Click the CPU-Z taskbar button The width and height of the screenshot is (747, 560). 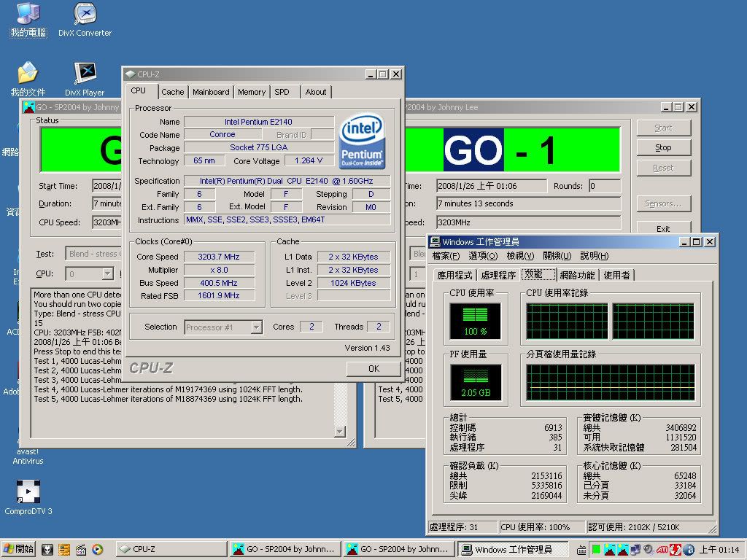pyautogui.click(x=170, y=549)
